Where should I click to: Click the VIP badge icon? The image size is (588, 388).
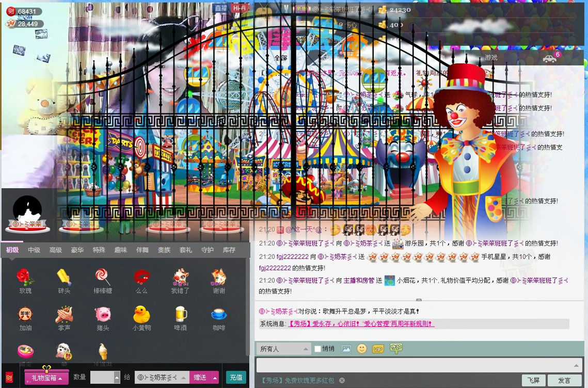378,349
